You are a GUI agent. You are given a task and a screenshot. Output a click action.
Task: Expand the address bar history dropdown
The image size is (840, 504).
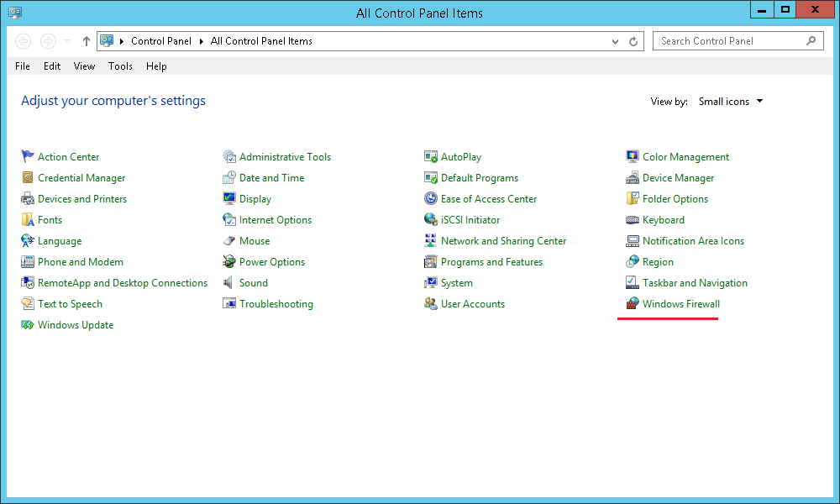(x=615, y=41)
